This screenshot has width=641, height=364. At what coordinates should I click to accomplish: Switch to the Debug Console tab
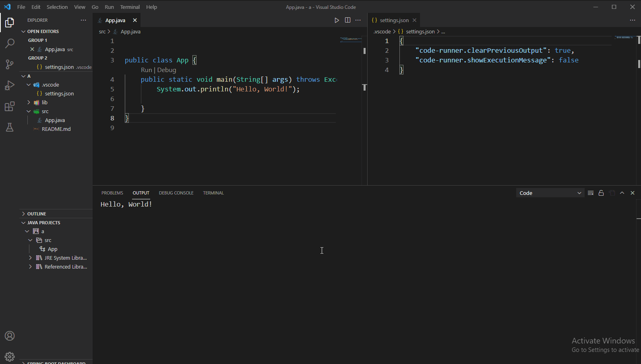coord(176,193)
